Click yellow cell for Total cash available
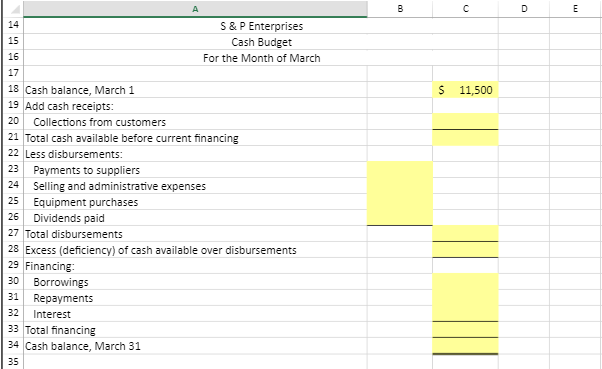This screenshot has width=602, height=369. pos(465,138)
